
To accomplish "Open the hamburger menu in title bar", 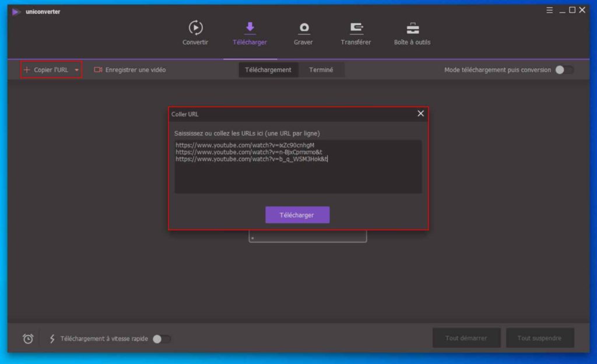I will coord(549,10).
